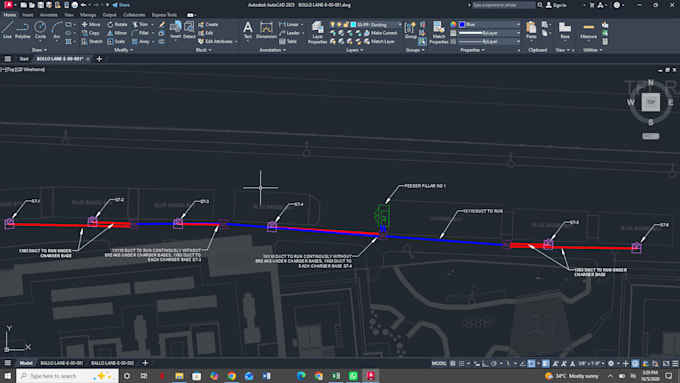Expand the Draw panel

(x=39, y=50)
